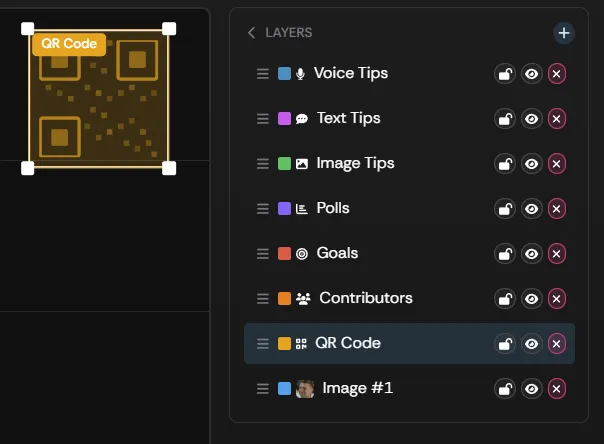Delete the QR Code layer
This screenshot has width=604, height=444.
pyautogui.click(x=557, y=343)
